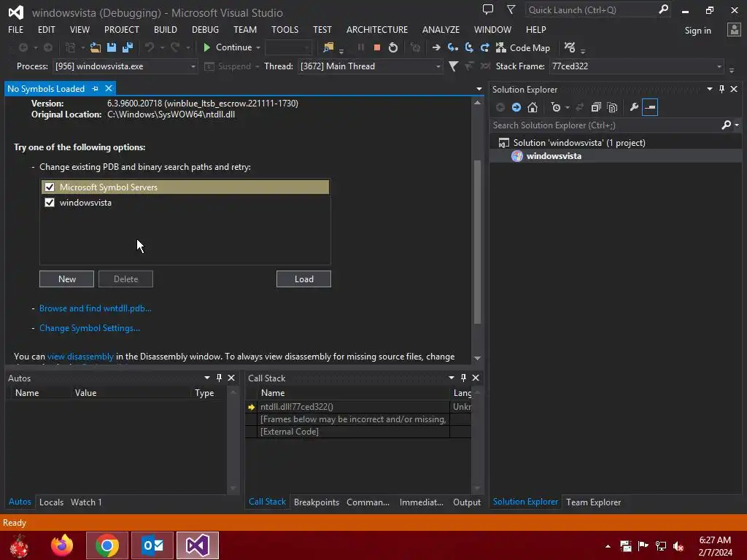Switch to the Locals tab

coord(52,502)
